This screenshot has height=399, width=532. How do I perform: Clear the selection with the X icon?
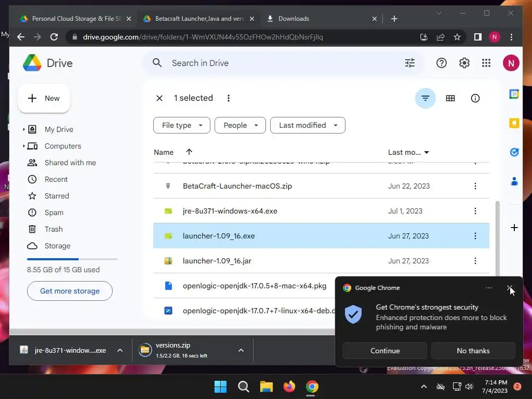click(159, 98)
